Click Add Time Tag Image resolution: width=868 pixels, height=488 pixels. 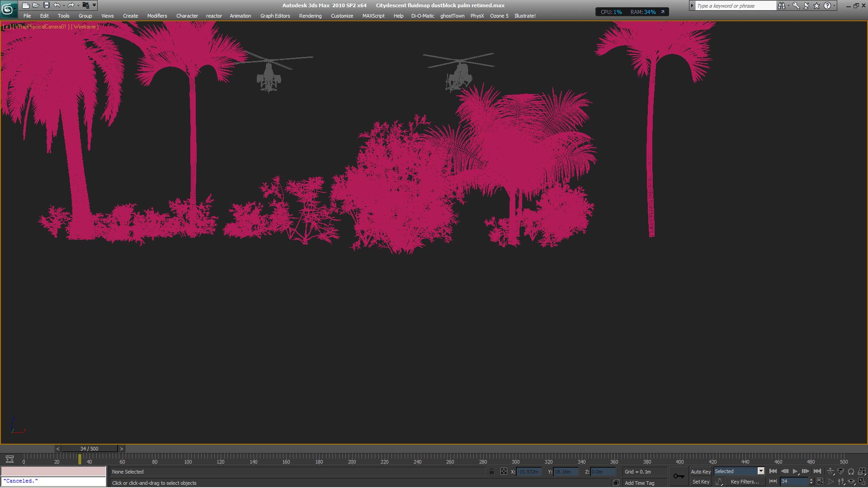[x=639, y=483]
